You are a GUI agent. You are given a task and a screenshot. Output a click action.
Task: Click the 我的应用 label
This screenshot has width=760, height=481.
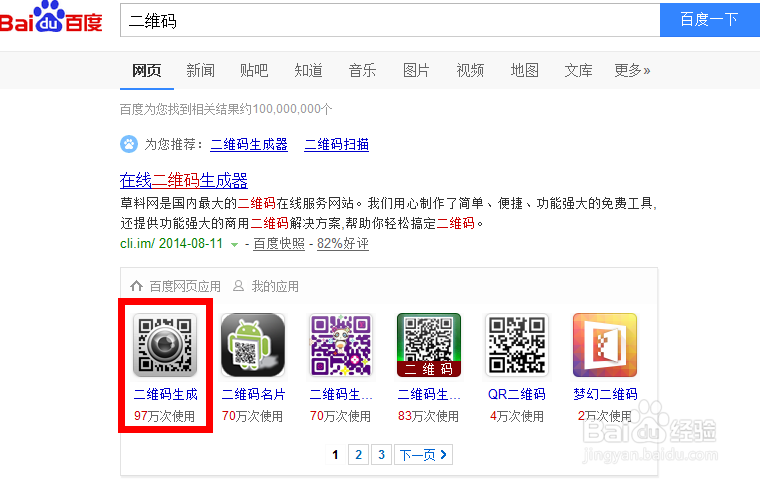275,286
